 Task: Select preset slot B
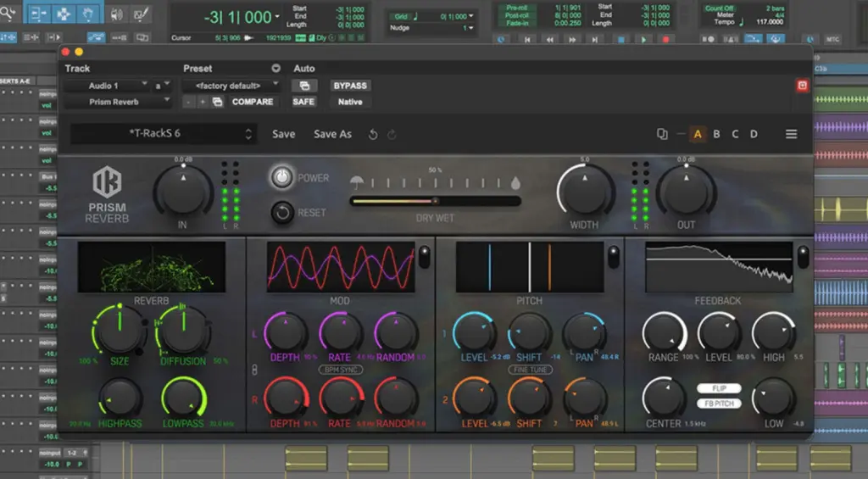click(x=716, y=134)
